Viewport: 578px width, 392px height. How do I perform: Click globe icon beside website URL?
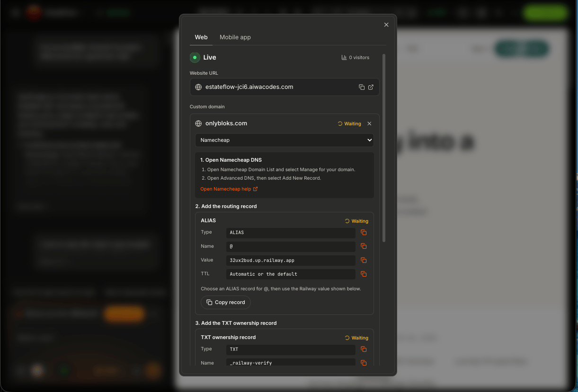point(198,87)
